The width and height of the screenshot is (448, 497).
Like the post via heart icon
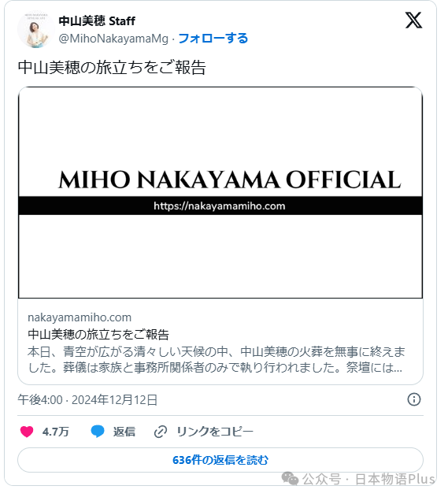27,432
